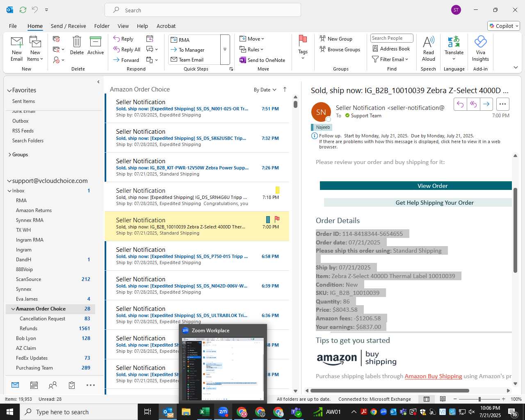Open Calendar from the navigation bar
This screenshot has width=525, height=420.
click(34, 385)
